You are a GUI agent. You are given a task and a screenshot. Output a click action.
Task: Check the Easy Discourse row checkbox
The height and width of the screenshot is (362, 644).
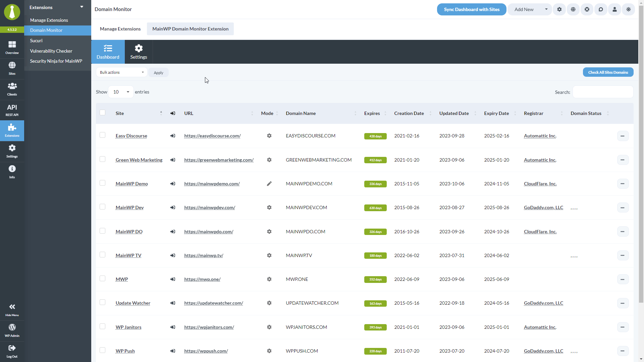tap(103, 135)
